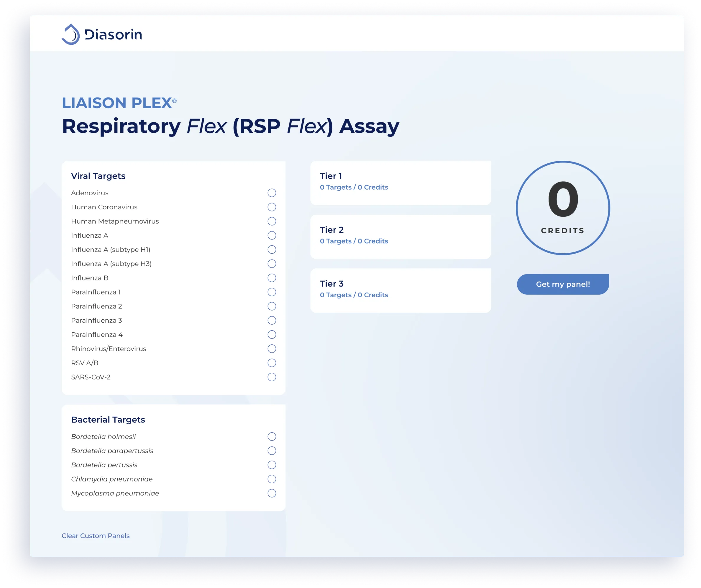Image resolution: width=701 pixels, height=588 pixels.
Task: Select the SARS-CoV-2 target circle
Action: coord(272,377)
